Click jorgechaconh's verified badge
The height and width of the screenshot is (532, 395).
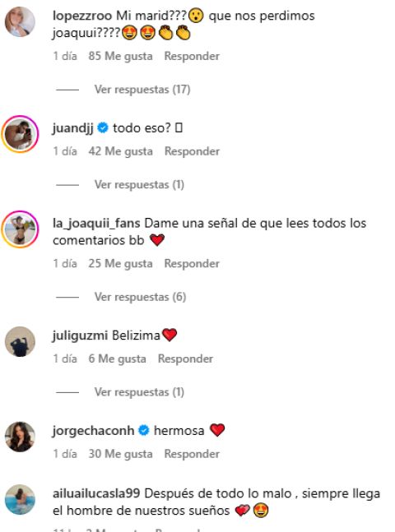point(144,430)
